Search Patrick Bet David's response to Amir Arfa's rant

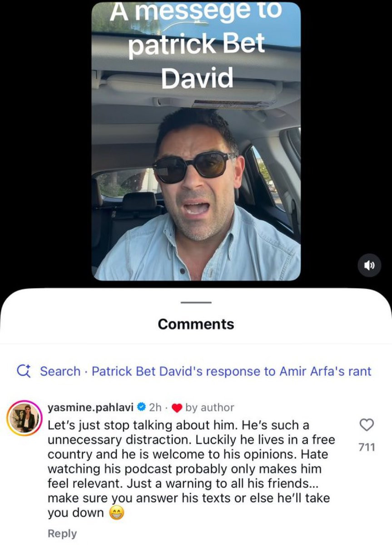click(195, 371)
